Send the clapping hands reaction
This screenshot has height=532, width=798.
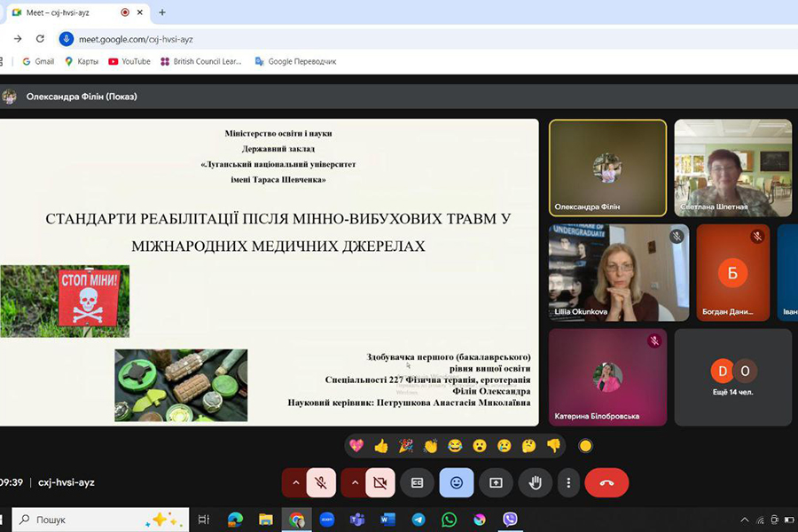pyautogui.click(x=431, y=446)
